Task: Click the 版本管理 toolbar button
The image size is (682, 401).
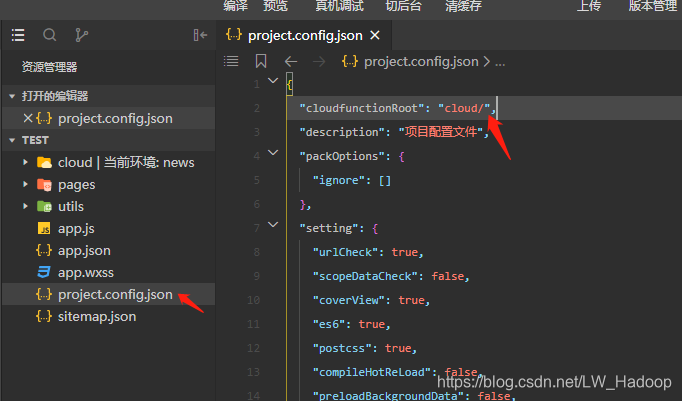Action: point(653,5)
